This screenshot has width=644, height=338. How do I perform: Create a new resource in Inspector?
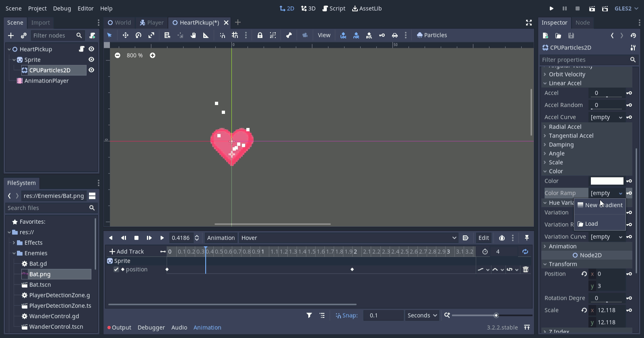coord(545,35)
